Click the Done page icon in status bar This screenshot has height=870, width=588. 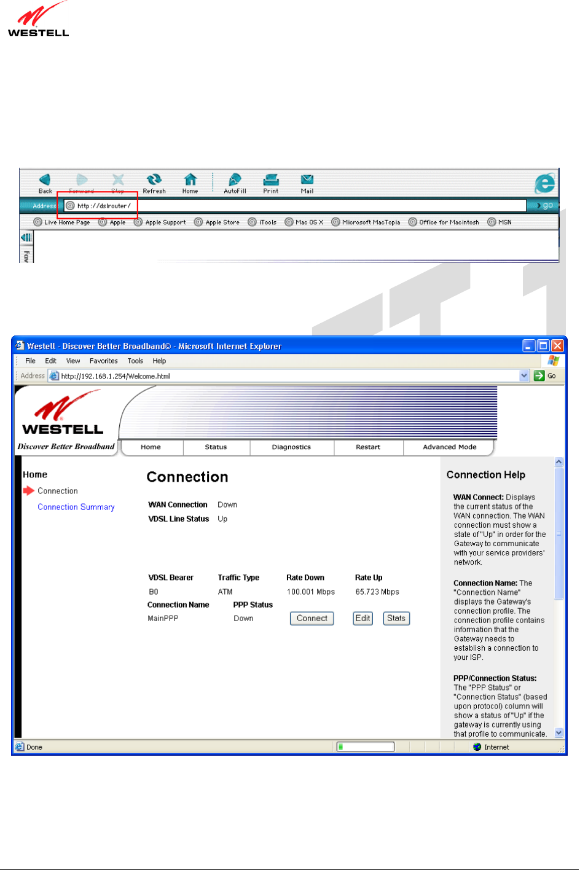point(20,747)
